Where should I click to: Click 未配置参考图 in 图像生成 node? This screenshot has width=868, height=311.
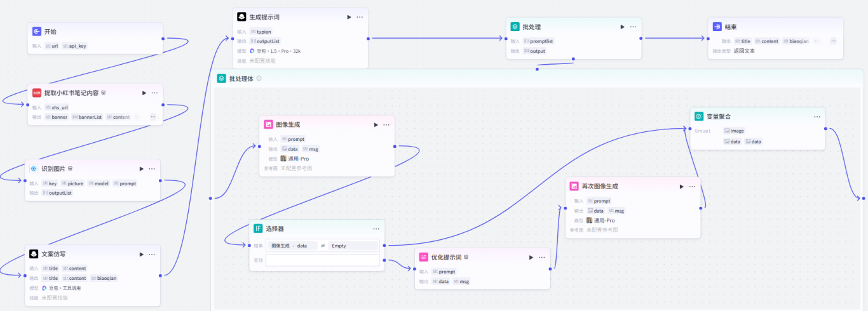(296, 168)
